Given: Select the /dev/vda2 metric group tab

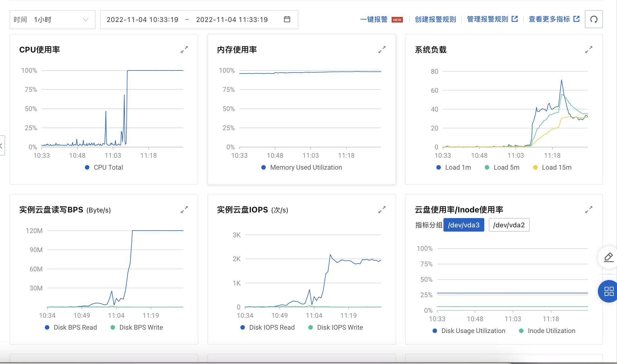Looking at the screenshot, I should pyautogui.click(x=509, y=225).
